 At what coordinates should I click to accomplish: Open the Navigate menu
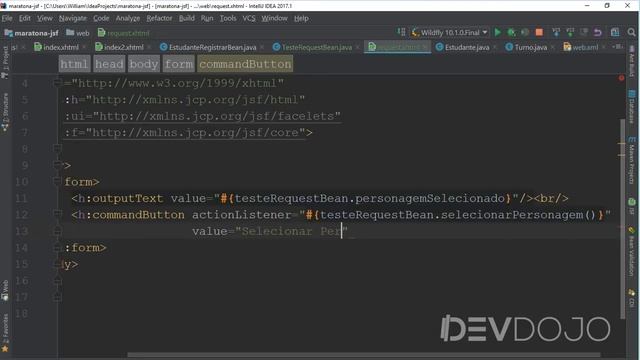click(73, 18)
